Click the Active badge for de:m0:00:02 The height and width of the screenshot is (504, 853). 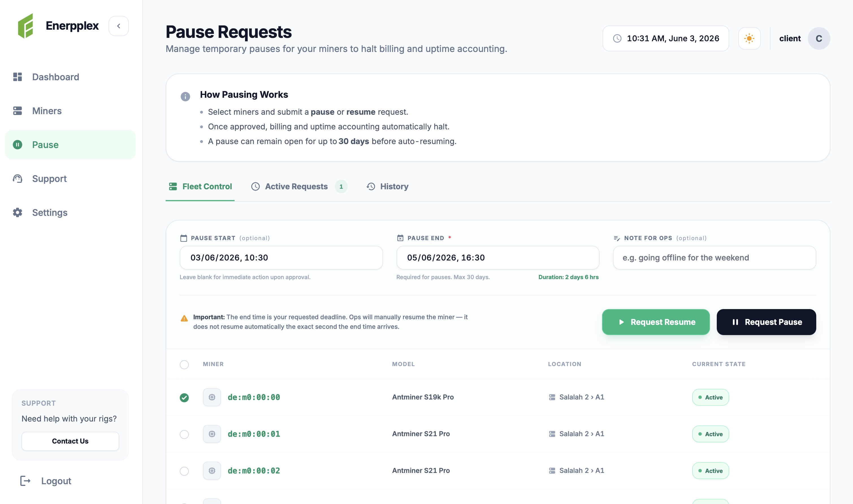tap(710, 471)
